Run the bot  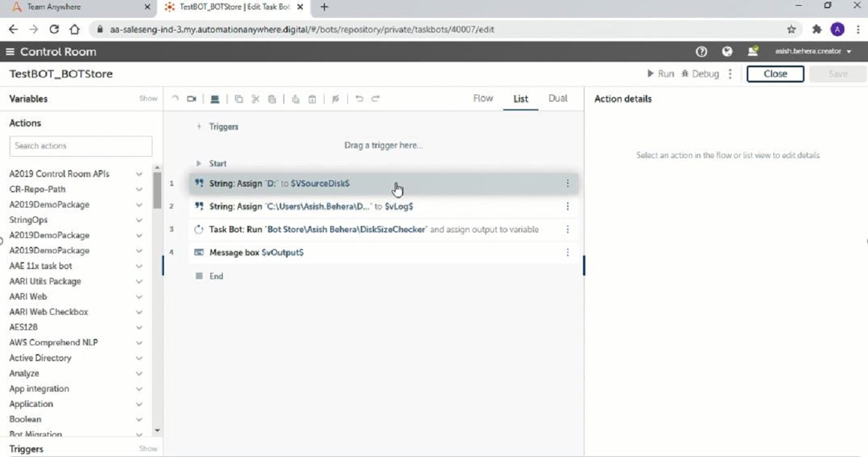(660, 74)
